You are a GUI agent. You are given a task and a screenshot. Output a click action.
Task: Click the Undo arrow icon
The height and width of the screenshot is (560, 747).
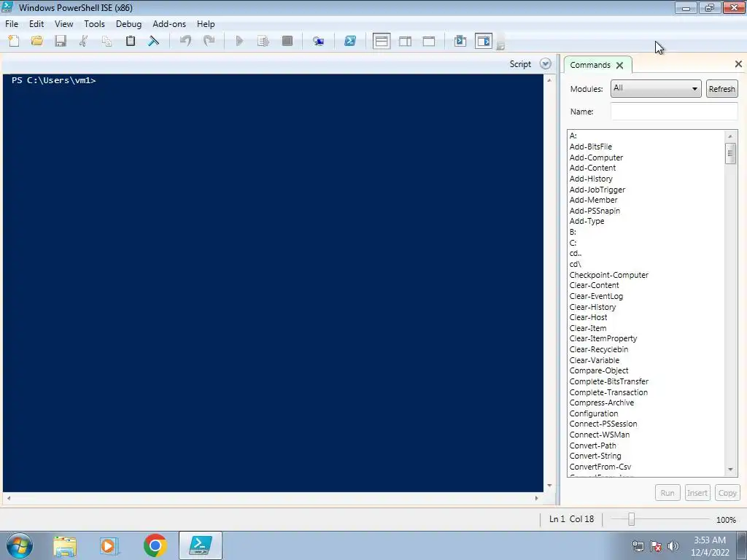[185, 41]
